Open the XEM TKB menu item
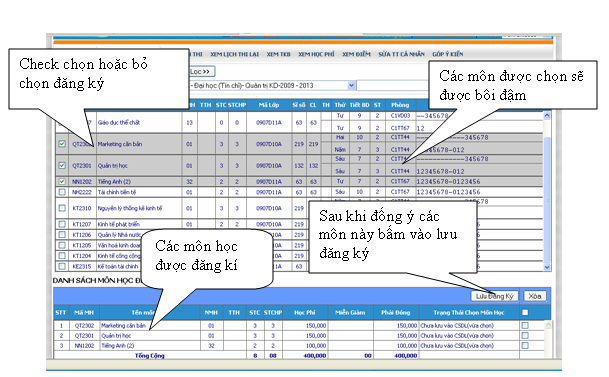The height and width of the screenshot is (377, 609). pyautogui.click(x=278, y=54)
